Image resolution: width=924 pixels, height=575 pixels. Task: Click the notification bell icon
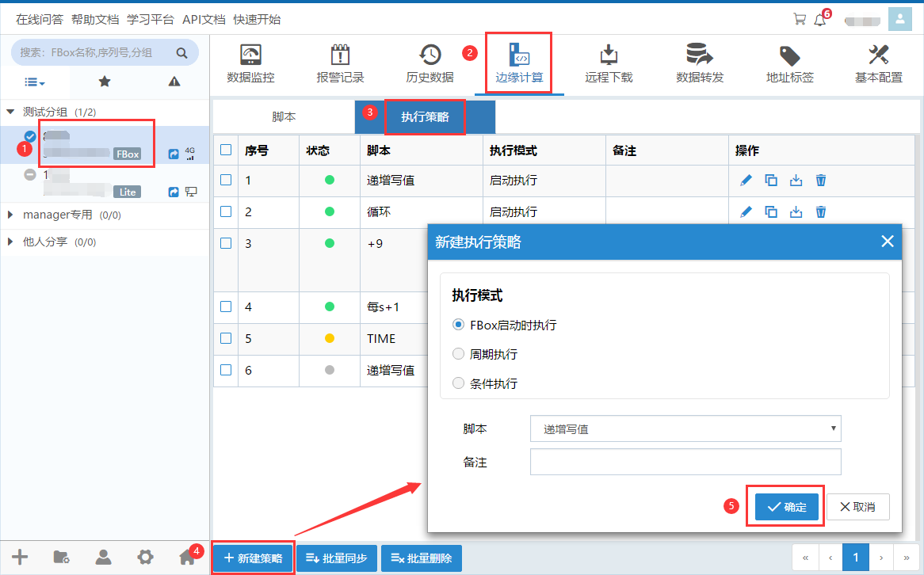pos(819,19)
